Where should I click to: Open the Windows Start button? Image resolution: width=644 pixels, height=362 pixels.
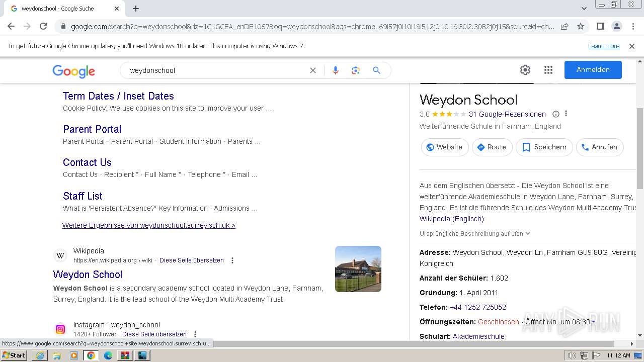coord(14,355)
